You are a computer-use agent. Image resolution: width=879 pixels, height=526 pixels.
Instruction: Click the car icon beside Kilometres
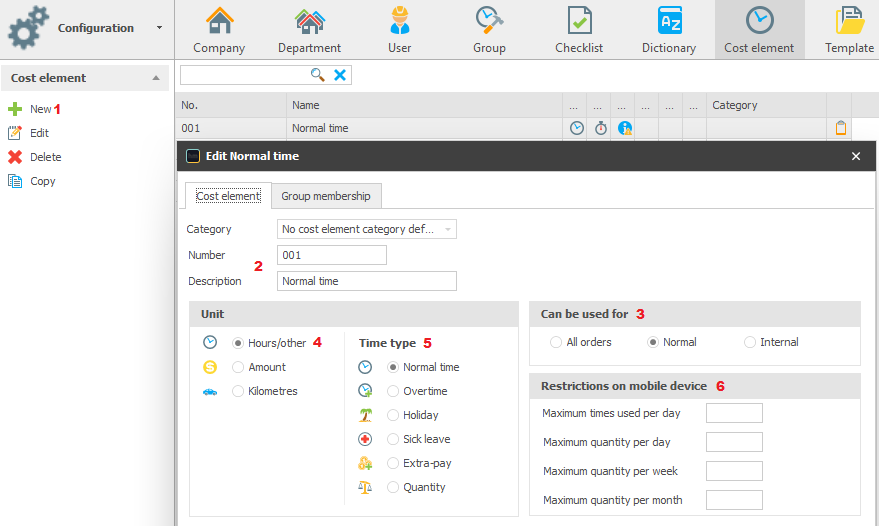(x=210, y=391)
